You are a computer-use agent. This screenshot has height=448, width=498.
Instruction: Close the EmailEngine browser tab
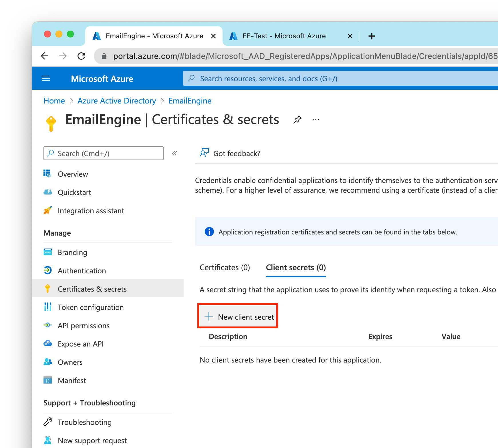[213, 36]
